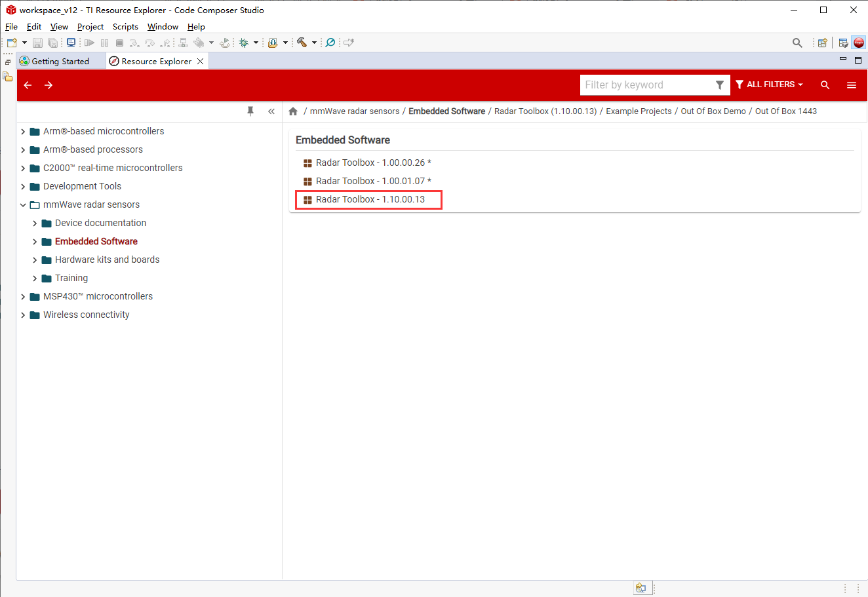Click the Save toolbar icon
The height and width of the screenshot is (597, 868).
click(x=37, y=43)
